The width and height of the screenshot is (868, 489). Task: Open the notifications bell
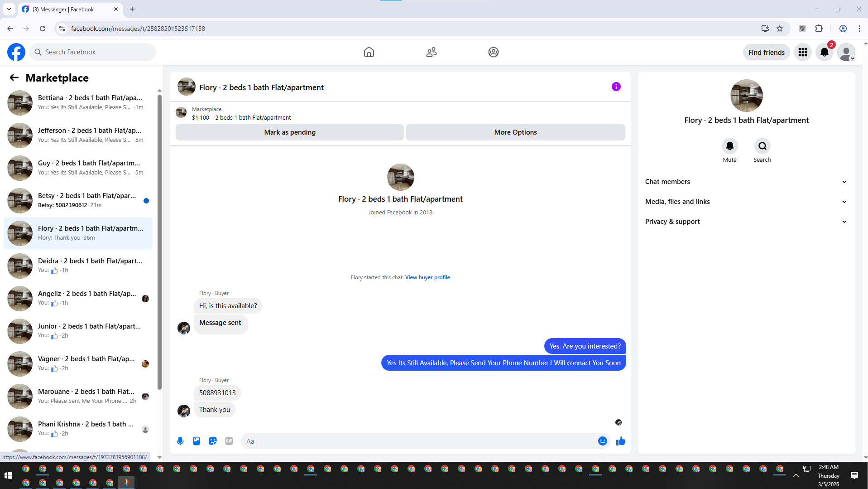click(825, 52)
